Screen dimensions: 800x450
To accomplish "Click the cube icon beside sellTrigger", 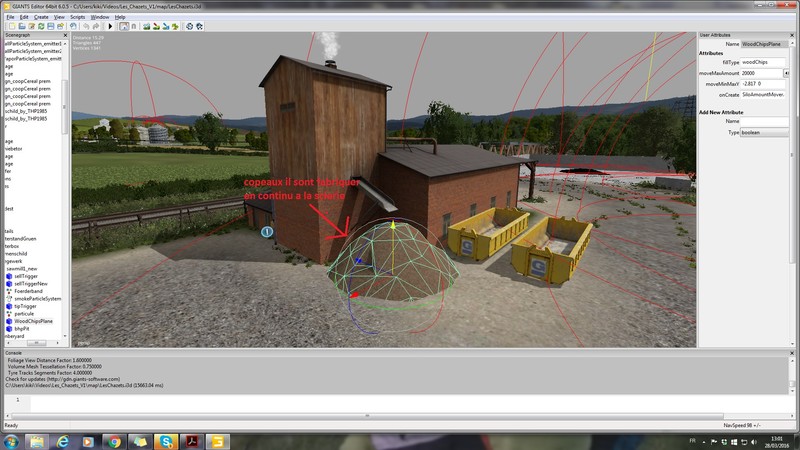I will tap(9, 276).
